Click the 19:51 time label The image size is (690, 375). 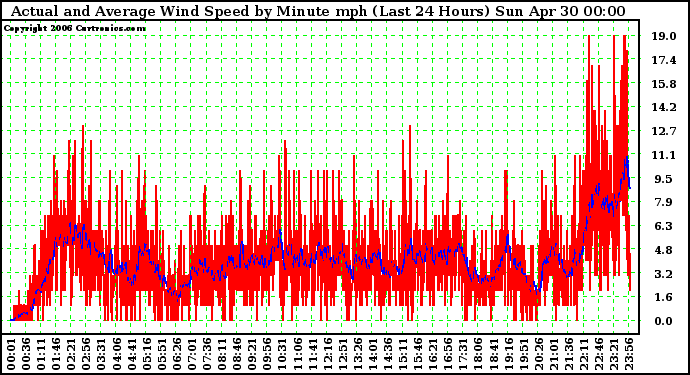pos(524,354)
